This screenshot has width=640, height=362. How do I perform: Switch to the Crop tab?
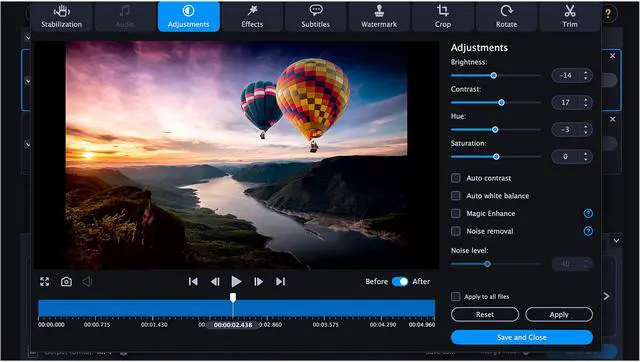click(x=443, y=17)
